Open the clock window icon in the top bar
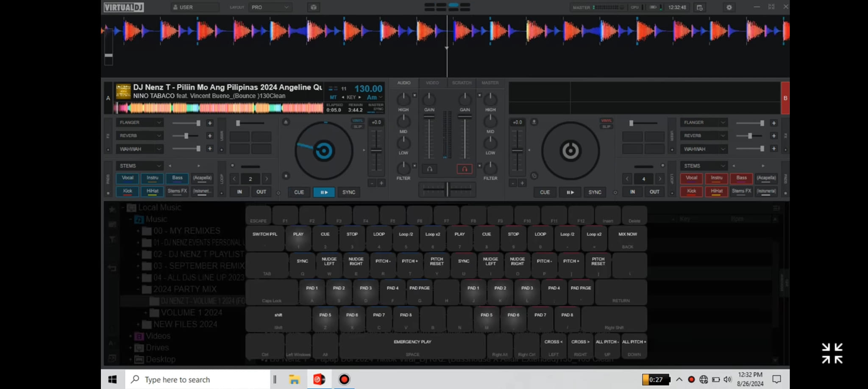Viewport: 868px width, 389px height. [x=699, y=7]
